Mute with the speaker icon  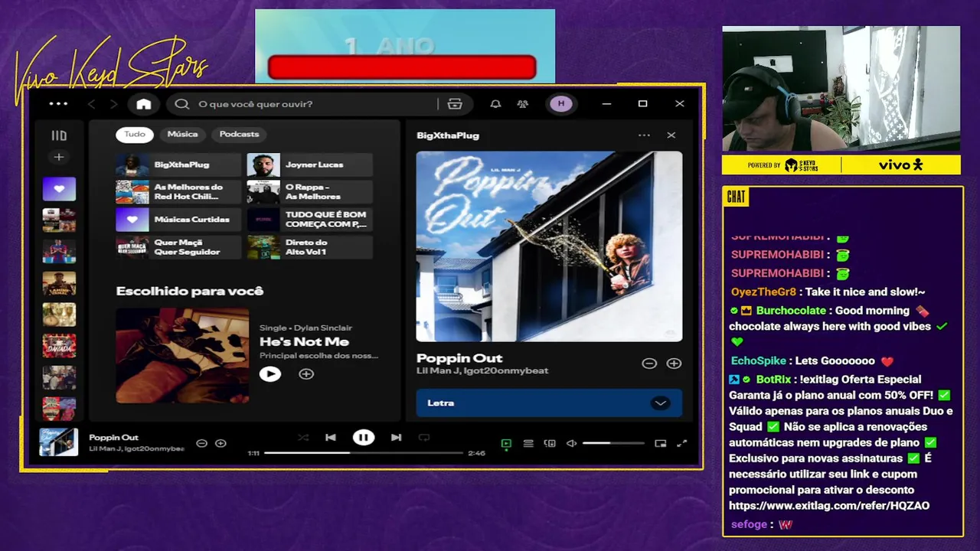571,443
